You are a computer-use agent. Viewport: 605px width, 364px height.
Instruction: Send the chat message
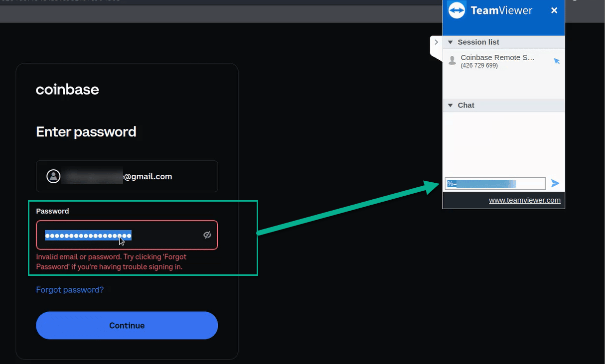[x=555, y=184]
